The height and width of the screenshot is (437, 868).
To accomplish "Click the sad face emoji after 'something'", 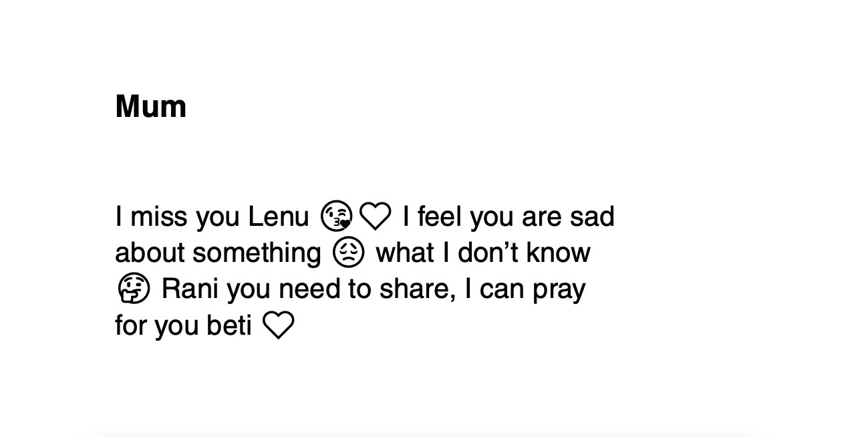I will pos(348,253).
